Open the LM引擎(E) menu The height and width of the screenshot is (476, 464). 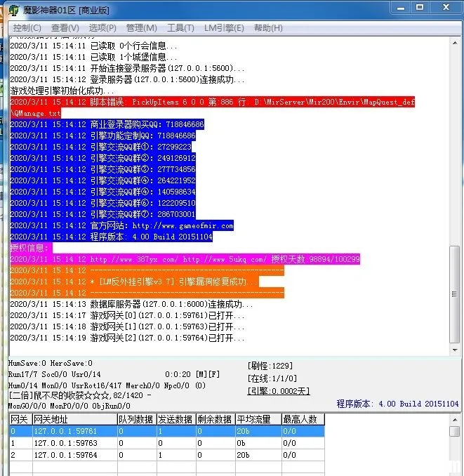(224, 28)
